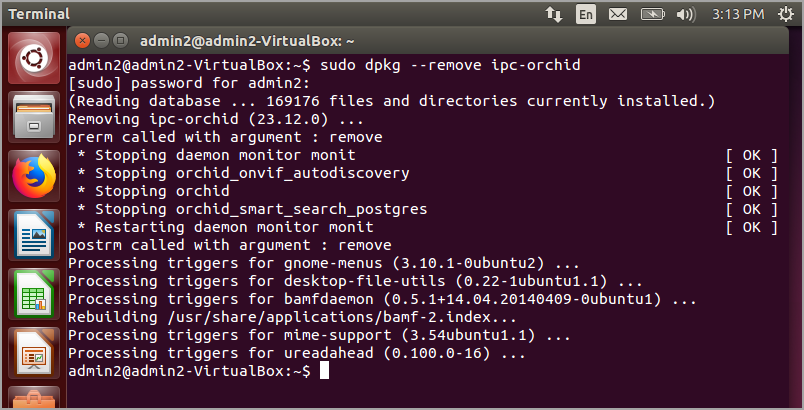804x410 pixels.
Task: Open the En keyboard layout menu
Action: (586, 14)
